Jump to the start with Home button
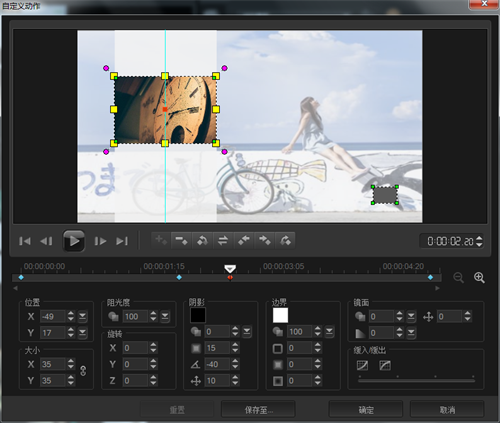The width and height of the screenshot is (500, 423). pos(25,241)
